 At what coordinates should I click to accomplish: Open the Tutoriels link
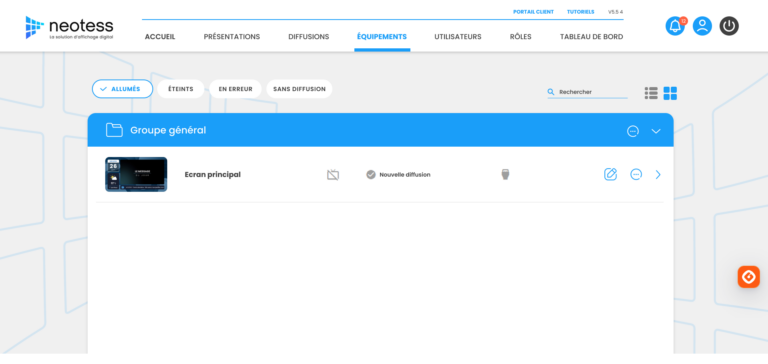pos(580,12)
